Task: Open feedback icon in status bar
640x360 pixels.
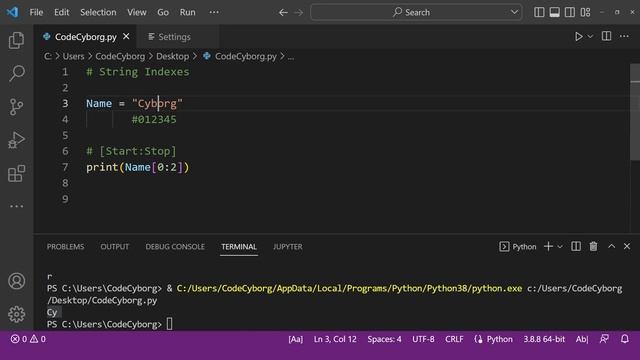Action: pos(604,339)
